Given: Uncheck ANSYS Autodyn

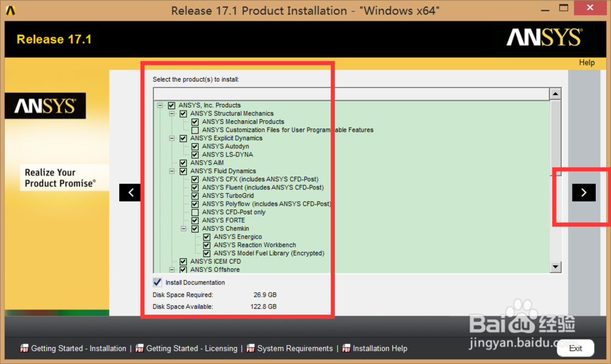Looking at the screenshot, I should tap(195, 147).
